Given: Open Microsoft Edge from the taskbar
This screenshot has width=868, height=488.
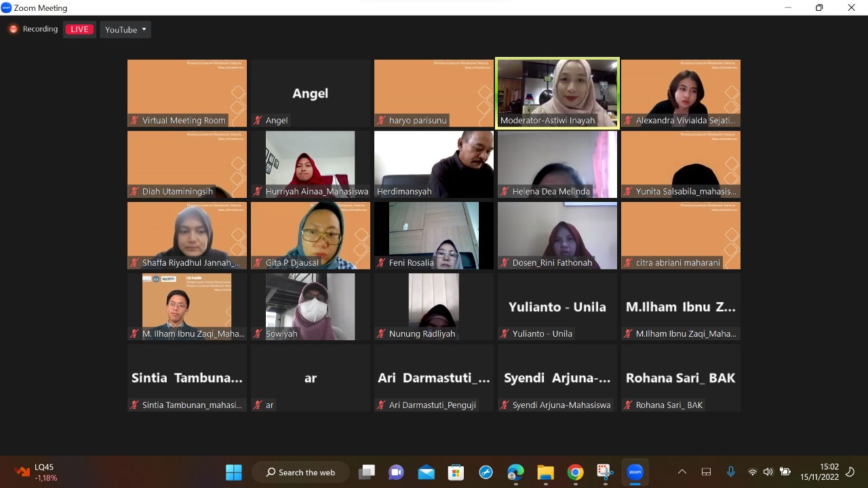Looking at the screenshot, I should tap(515, 472).
